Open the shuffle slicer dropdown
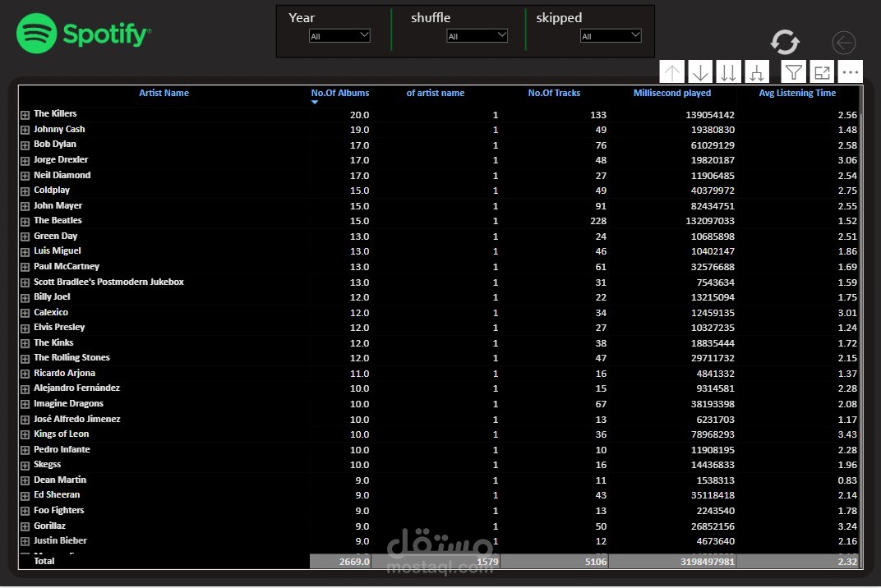The width and height of the screenshot is (881, 588). click(477, 36)
